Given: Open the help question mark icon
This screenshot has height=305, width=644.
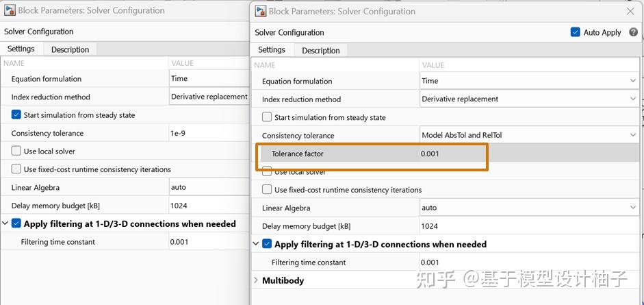Looking at the screenshot, I should pyautogui.click(x=633, y=32).
